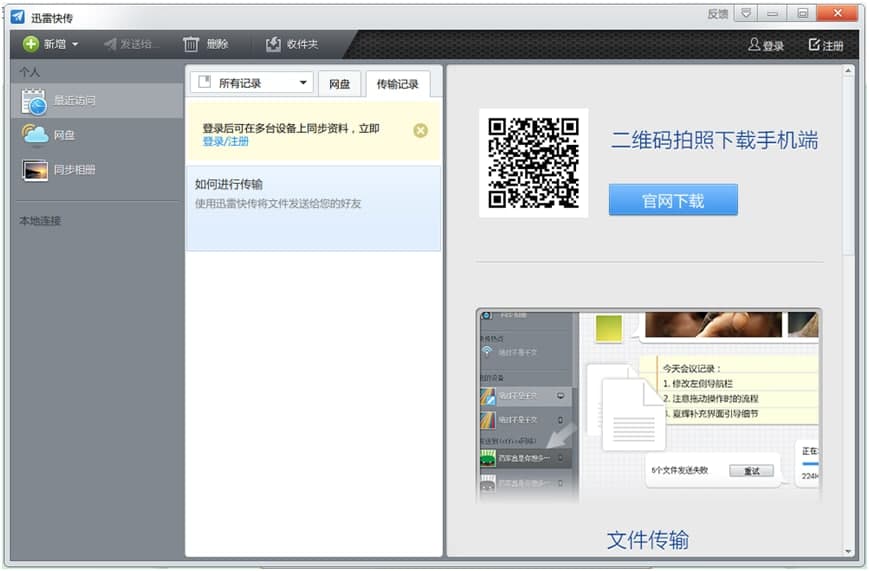
Task: Click the 注册 toolbar text
Action: click(x=833, y=46)
